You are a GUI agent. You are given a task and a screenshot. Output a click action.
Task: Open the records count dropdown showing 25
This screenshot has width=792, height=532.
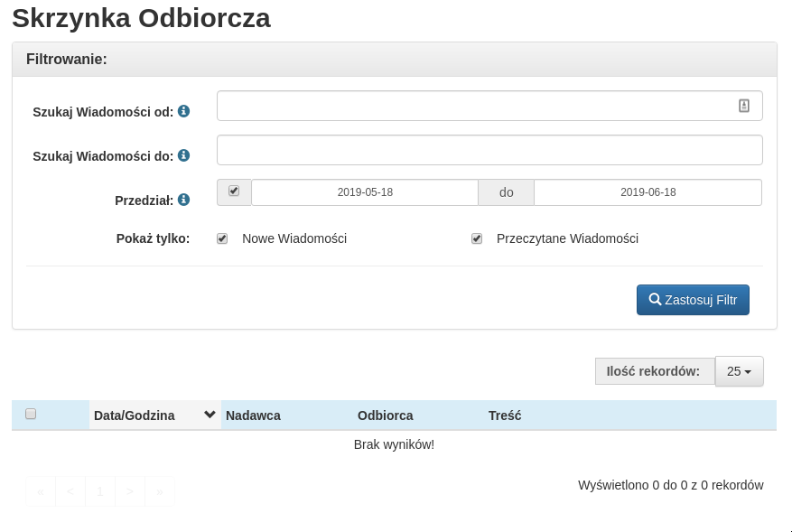tap(739, 371)
